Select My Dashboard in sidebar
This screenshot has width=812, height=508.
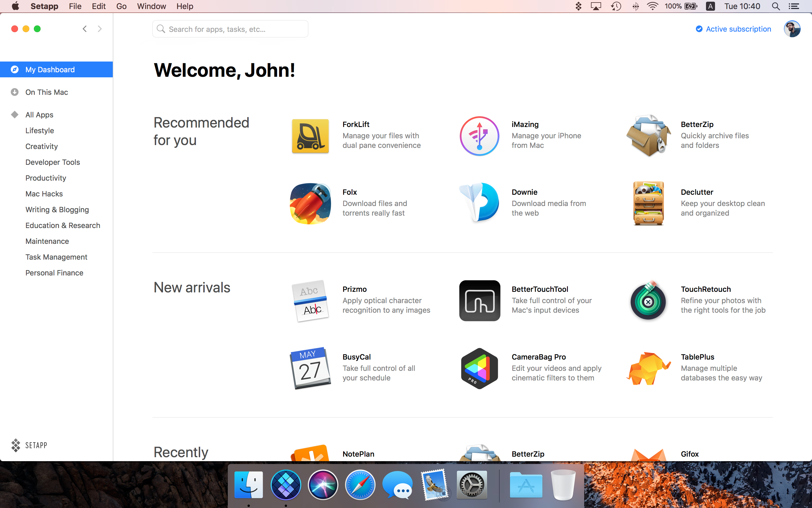(56, 69)
